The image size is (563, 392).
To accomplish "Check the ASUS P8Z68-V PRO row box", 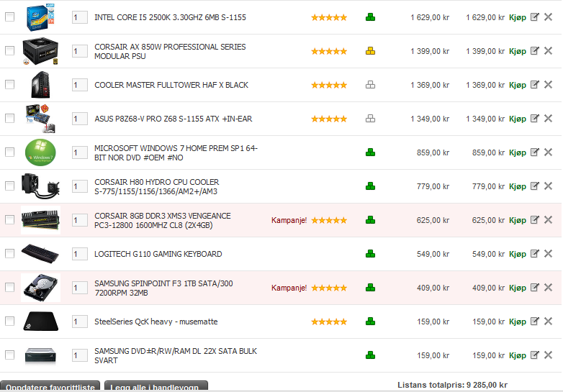I will pyautogui.click(x=9, y=119).
